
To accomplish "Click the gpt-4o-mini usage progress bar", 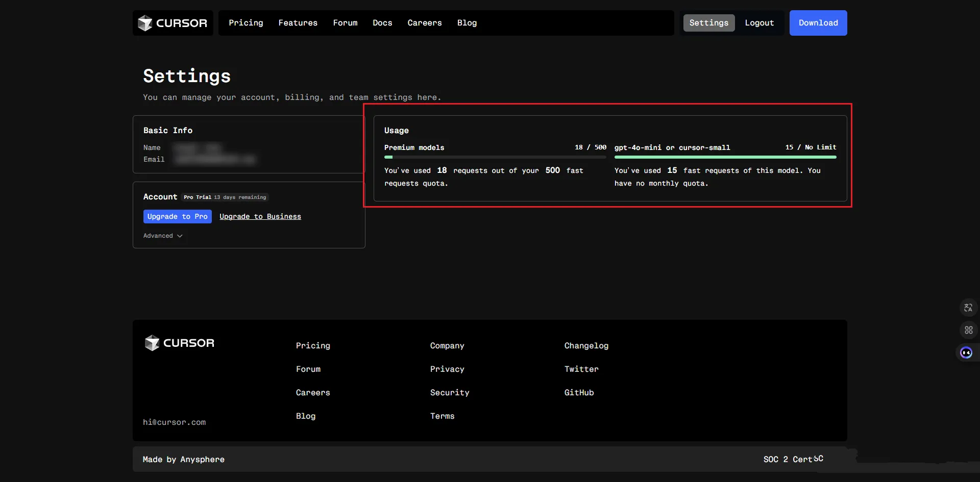I will pos(725,157).
